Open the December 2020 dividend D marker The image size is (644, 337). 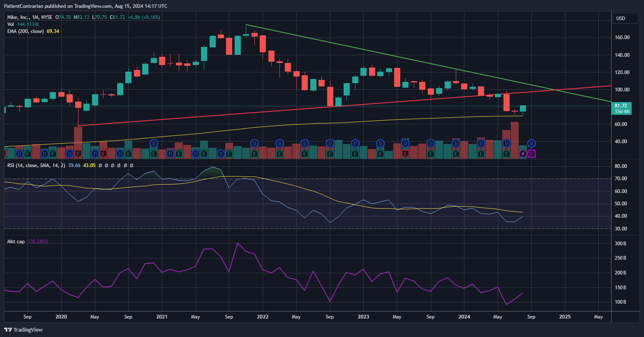tap(154, 144)
